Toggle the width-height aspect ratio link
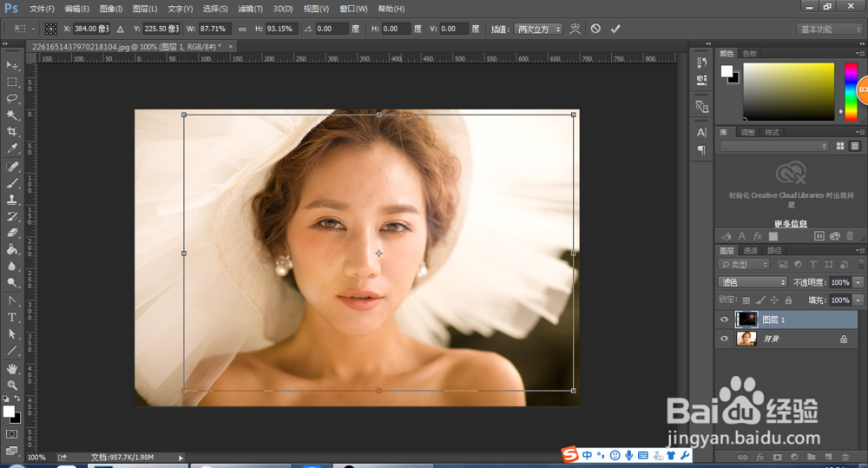868x468 pixels. point(242,29)
